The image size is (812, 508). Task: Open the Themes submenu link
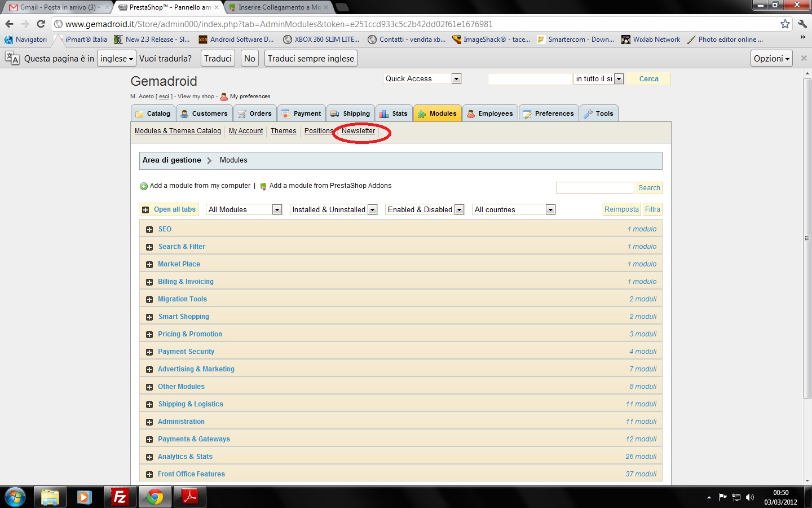pos(283,131)
